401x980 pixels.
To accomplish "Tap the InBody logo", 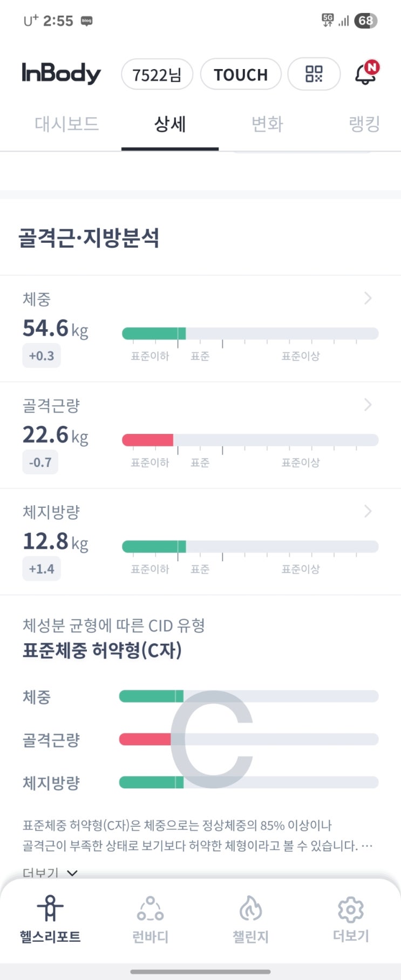I will 61,73.
